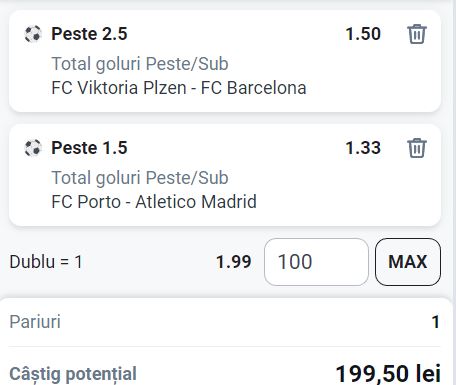Click the Pariuri summary label
This screenshot has height=385, width=456.
(x=35, y=322)
